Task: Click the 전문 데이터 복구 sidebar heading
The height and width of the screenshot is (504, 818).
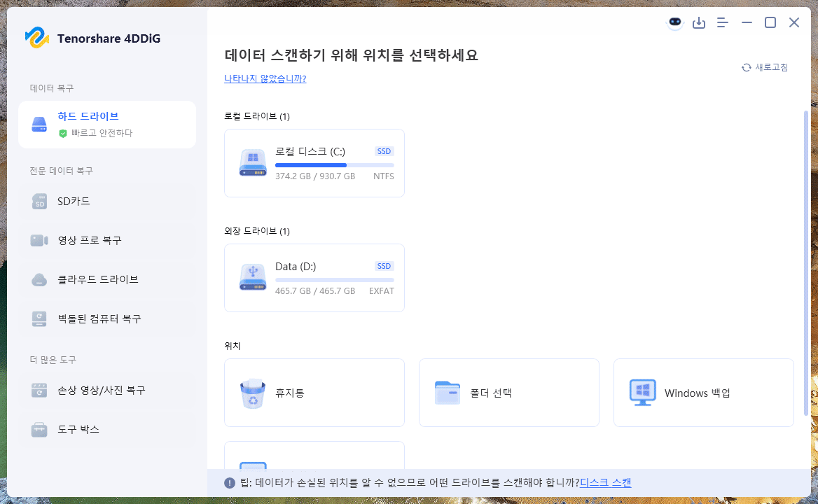Action: pos(61,171)
